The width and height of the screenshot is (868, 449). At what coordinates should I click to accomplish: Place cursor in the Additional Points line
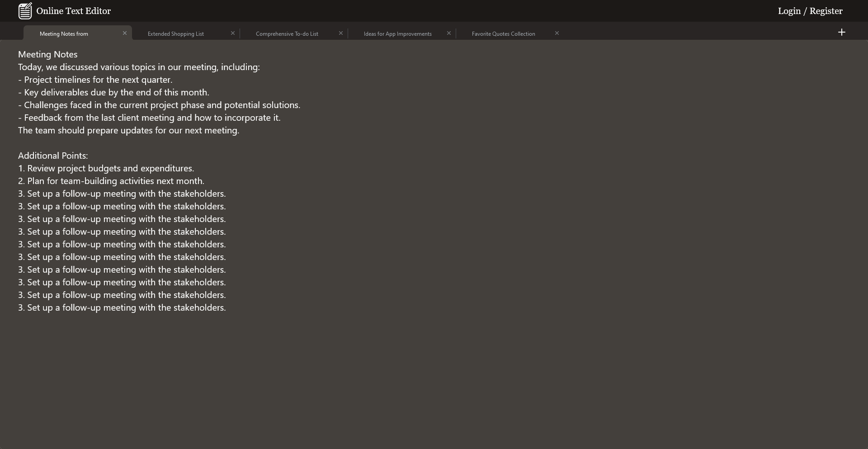click(53, 156)
